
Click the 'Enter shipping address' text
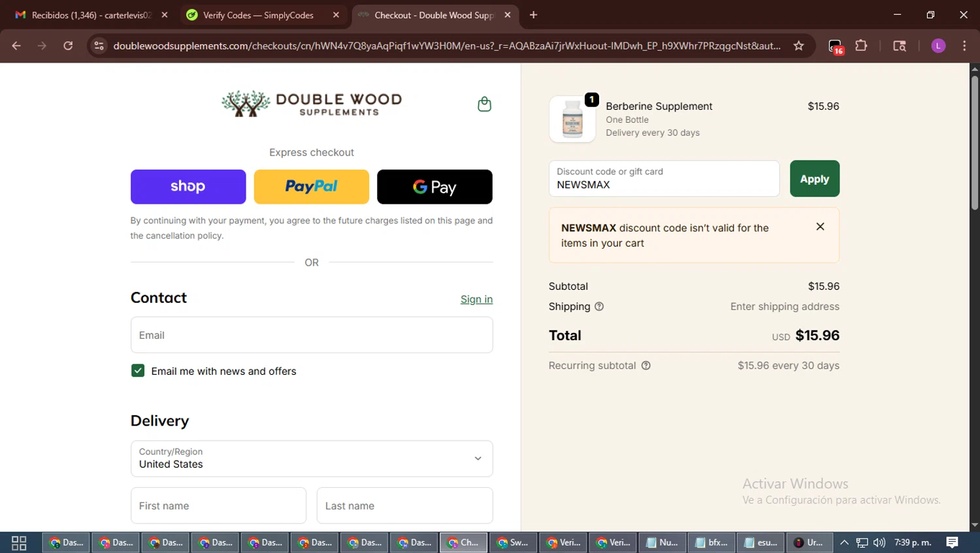pyautogui.click(x=785, y=306)
